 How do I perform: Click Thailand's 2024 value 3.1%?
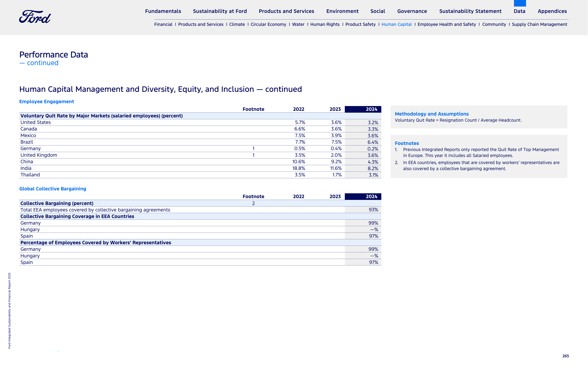pyautogui.click(x=373, y=175)
